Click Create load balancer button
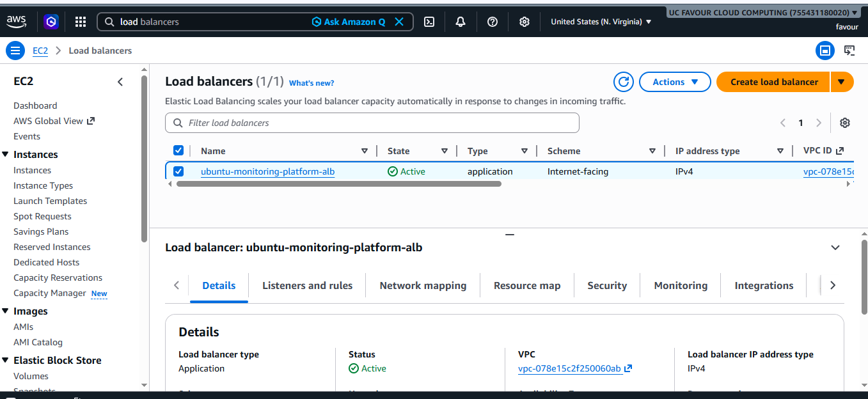Image resolution: width=868 pixels, height=399 pixels. pos(773,82)
